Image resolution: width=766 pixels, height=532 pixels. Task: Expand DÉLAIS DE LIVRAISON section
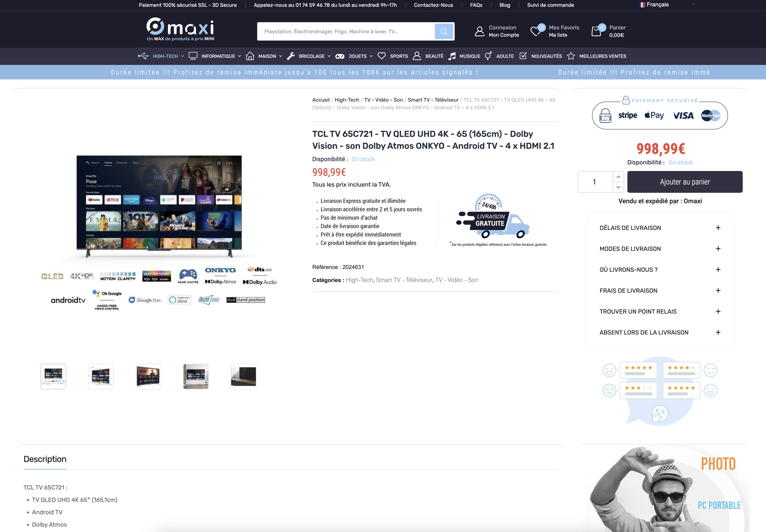[660, 228]
